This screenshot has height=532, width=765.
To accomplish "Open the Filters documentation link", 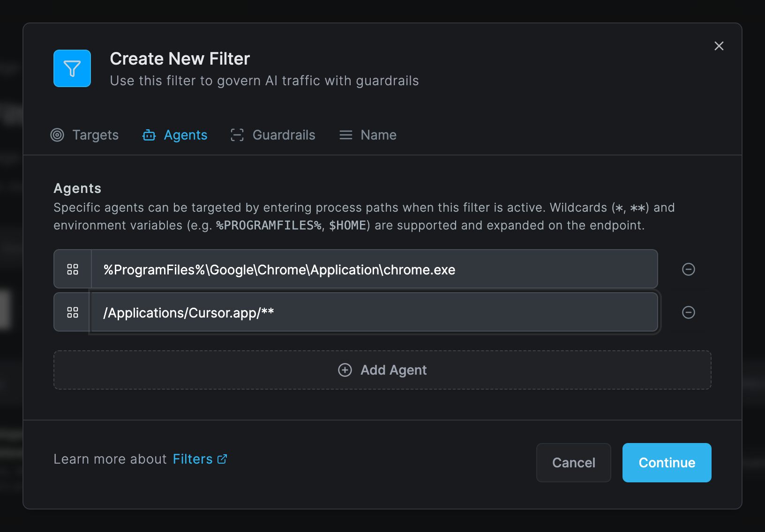I will [200, 459].
